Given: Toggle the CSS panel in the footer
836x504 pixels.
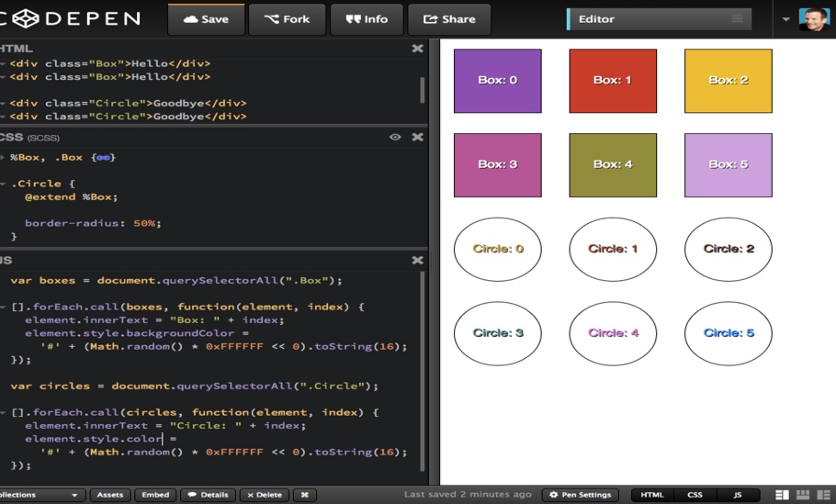Looking at the screenshot, I should 695,495.
